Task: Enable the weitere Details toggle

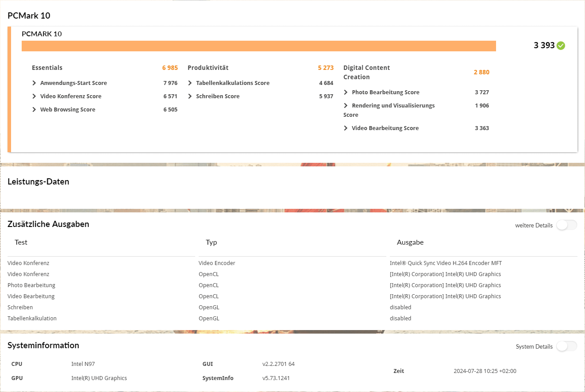Action: 566,225
